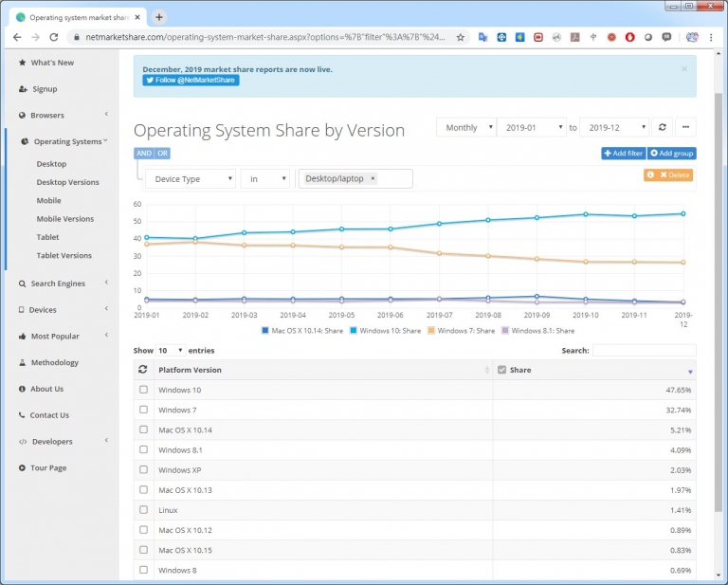
Task: Select the OR filter logic button
Action: pos(162,153)
